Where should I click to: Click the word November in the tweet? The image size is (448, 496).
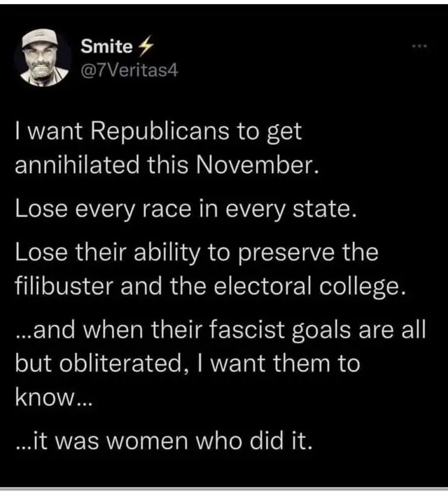(x=257, y=165)
